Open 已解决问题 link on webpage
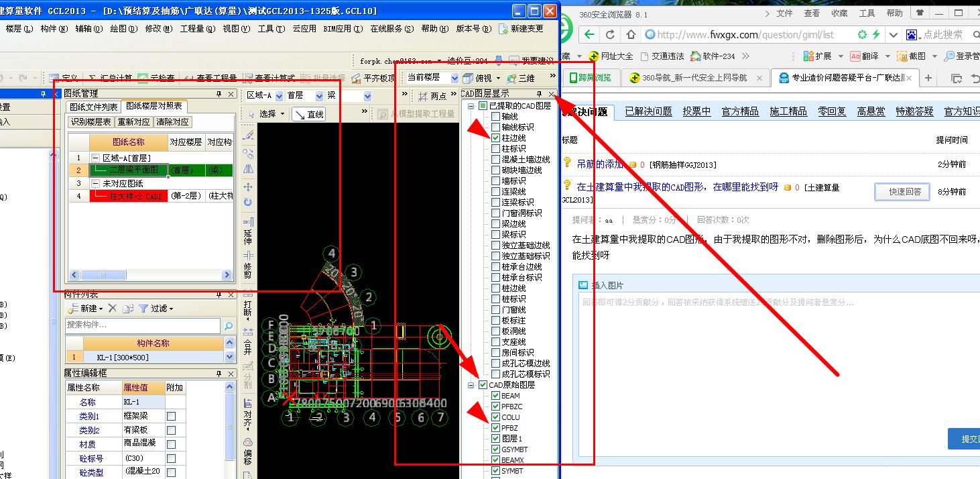The height and width of the screenshot is (479, 980). pyautogui.click(x=648, y=111)
